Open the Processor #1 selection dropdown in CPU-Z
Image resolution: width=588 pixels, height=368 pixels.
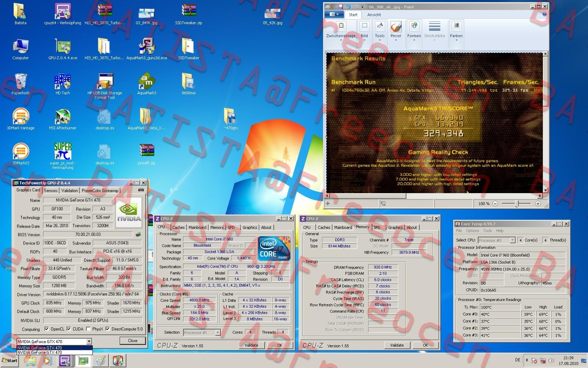point(202,333)
